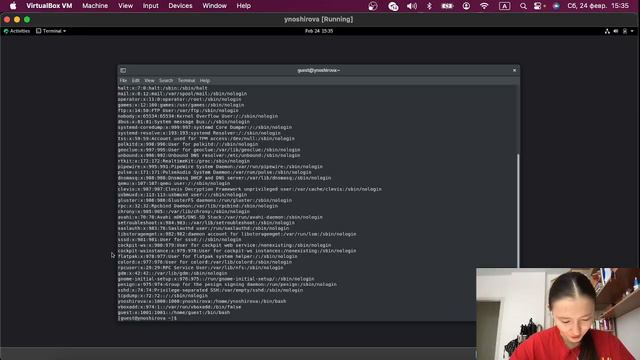
Task: Click the terminal window menu icon in title bar
Action: tap(123, 70)
